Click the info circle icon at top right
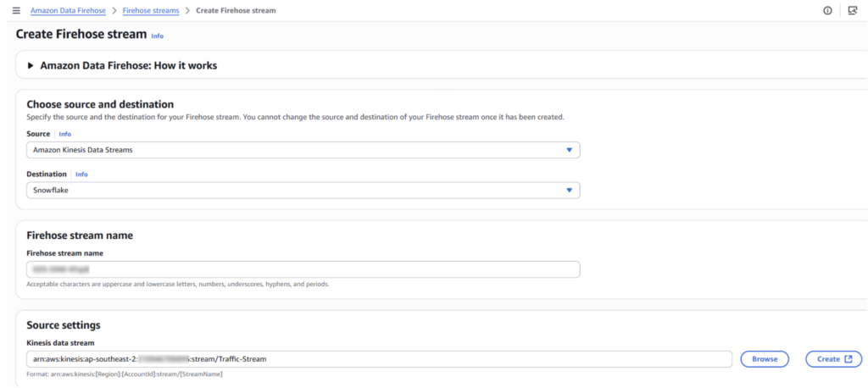The height and width of the screenshot is (388, 868). 827,10
